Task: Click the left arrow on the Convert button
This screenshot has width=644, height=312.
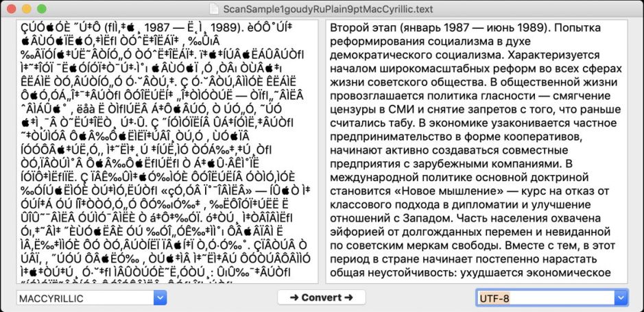Action: (295, 298)
